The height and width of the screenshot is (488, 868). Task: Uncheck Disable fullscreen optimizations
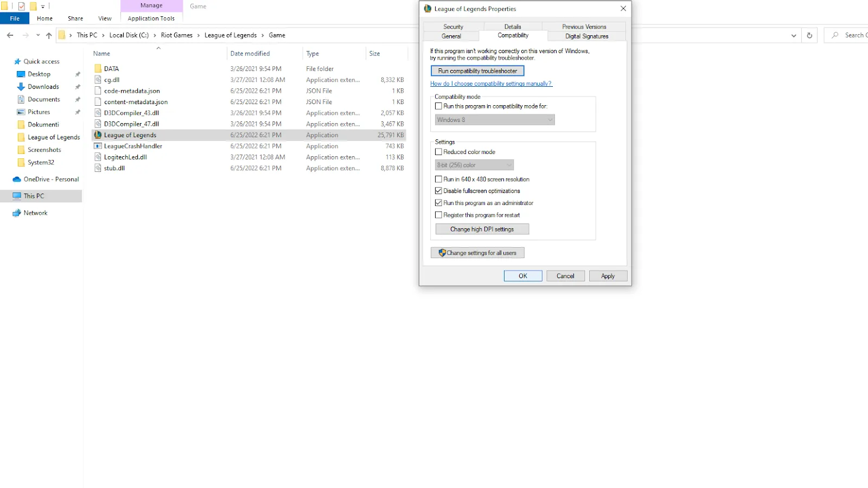tap(438, 191)
